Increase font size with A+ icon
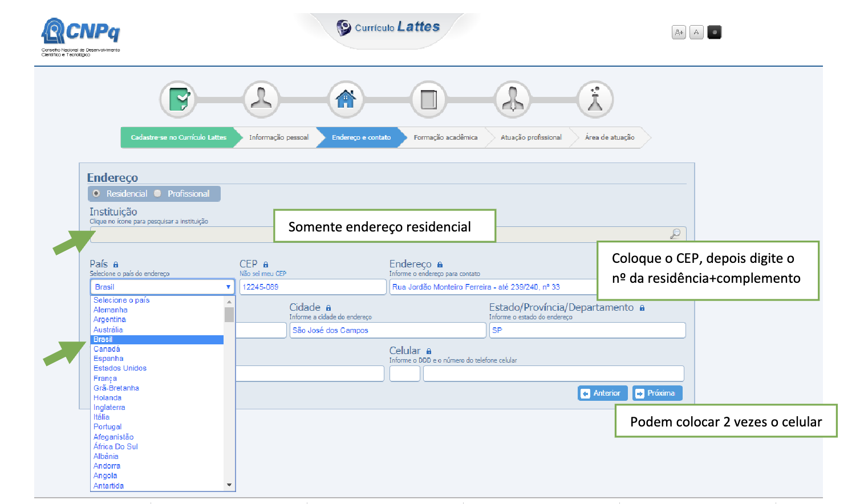This screenshot has width=860, height=504. point(679,32)
